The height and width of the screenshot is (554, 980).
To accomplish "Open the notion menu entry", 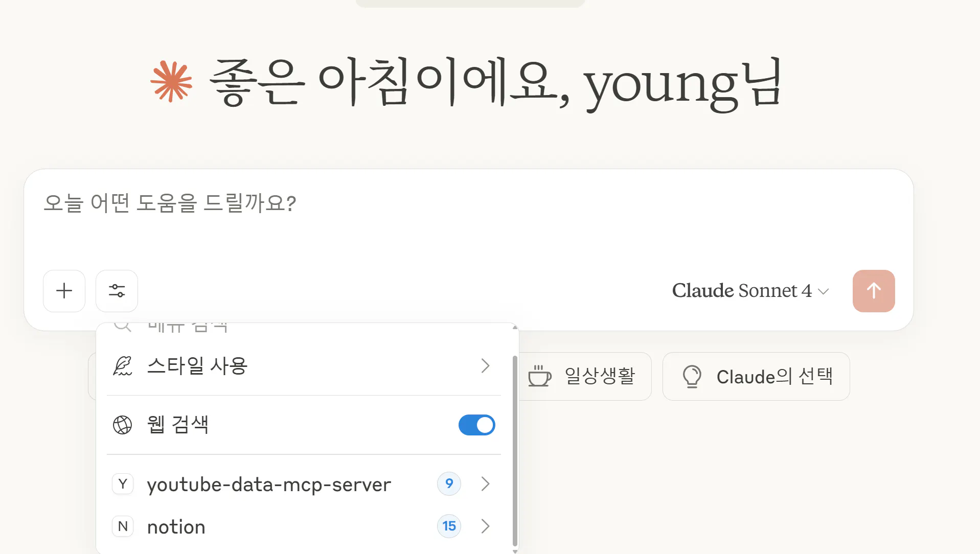I will point(304,526).
